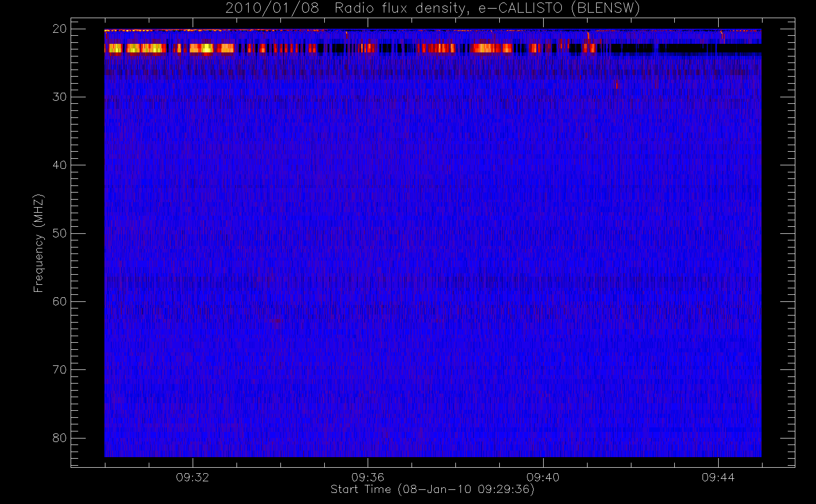Click the 70 frequency tick label

pyautogui.click(x=60, y=370)
